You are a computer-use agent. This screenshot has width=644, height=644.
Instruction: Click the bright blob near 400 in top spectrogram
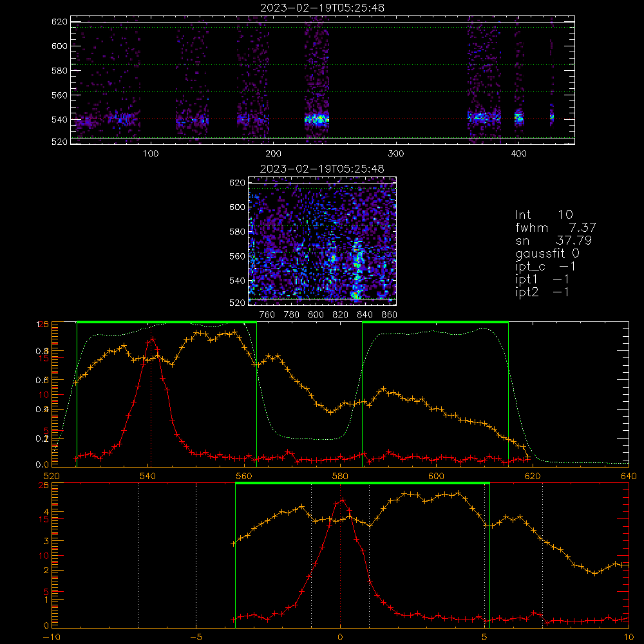(x=519, y=118)
